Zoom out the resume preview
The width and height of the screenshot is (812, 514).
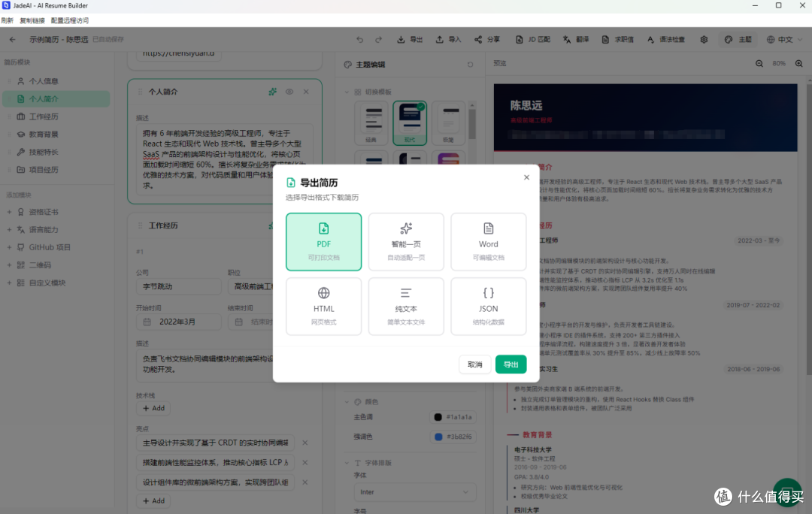[759, 64]
